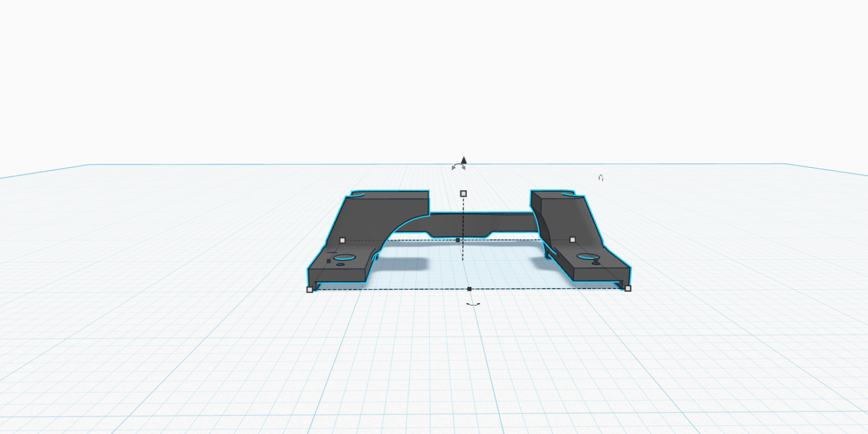Image resolution: width=868 pixels, height=434 pixels.
Task: Click the small curved rotation handle at upper right
Action: 601,178
